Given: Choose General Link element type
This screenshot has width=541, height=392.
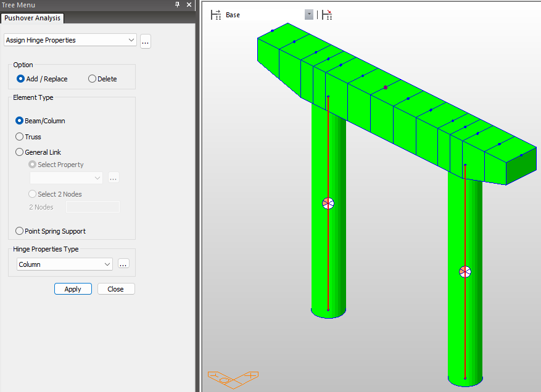Looking at the screenshot, I should coord(20,152).
